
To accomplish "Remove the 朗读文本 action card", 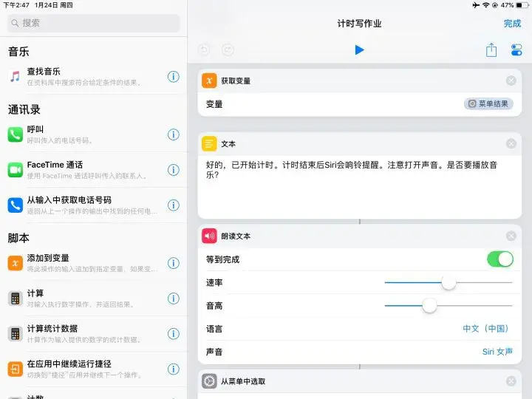I will pos(511,236).
